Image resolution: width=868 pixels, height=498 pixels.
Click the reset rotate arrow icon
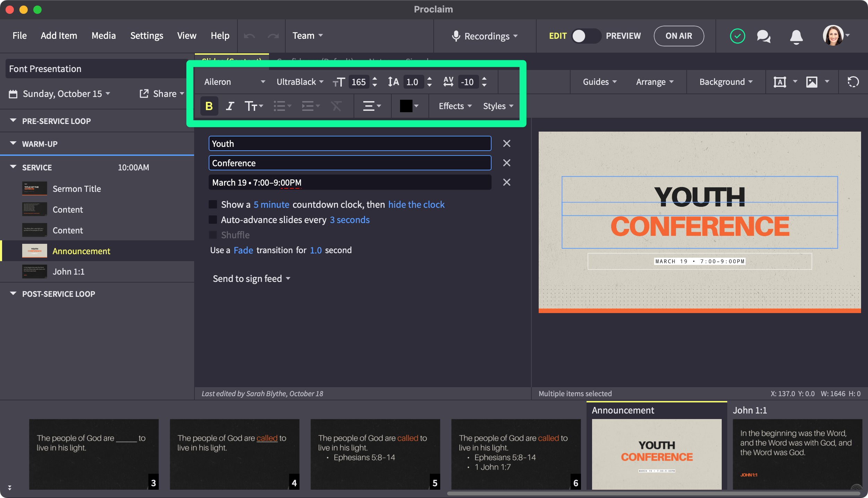pos(853,82)
